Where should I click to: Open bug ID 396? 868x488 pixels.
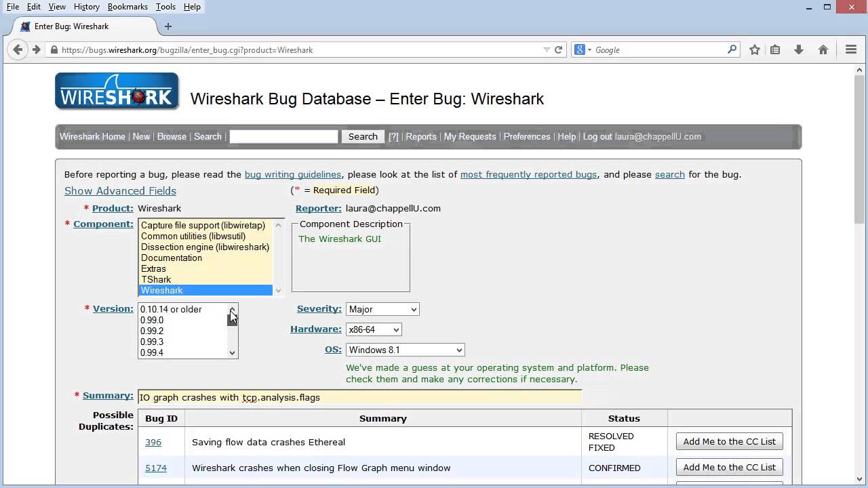tap(153, 442)
